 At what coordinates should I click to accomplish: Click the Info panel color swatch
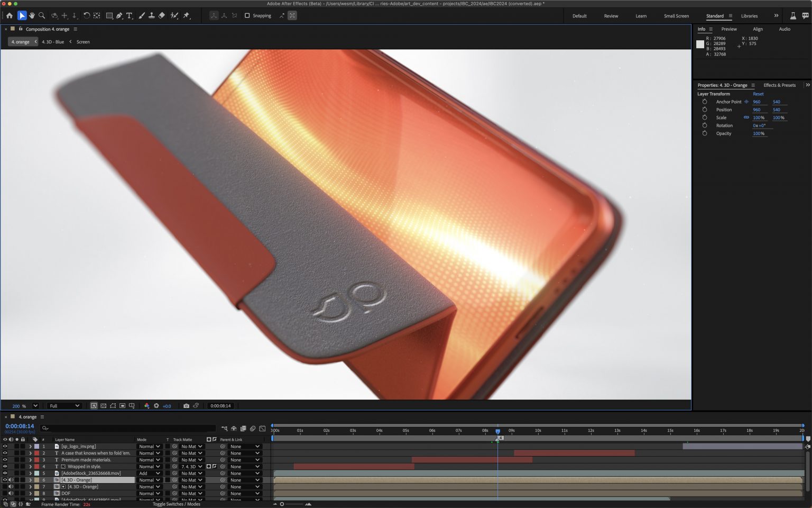click(x=700, y=44)
